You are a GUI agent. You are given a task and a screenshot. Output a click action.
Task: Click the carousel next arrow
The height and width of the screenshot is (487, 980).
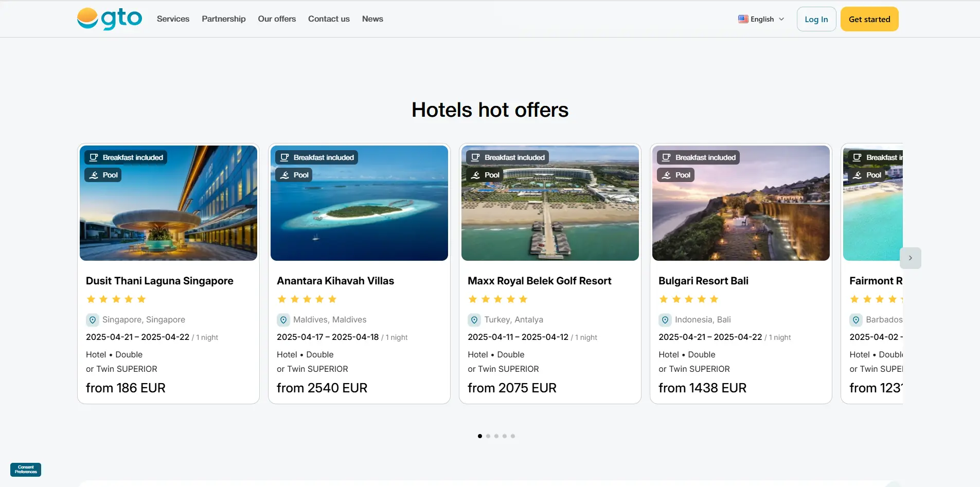click(x=911, y=258)
